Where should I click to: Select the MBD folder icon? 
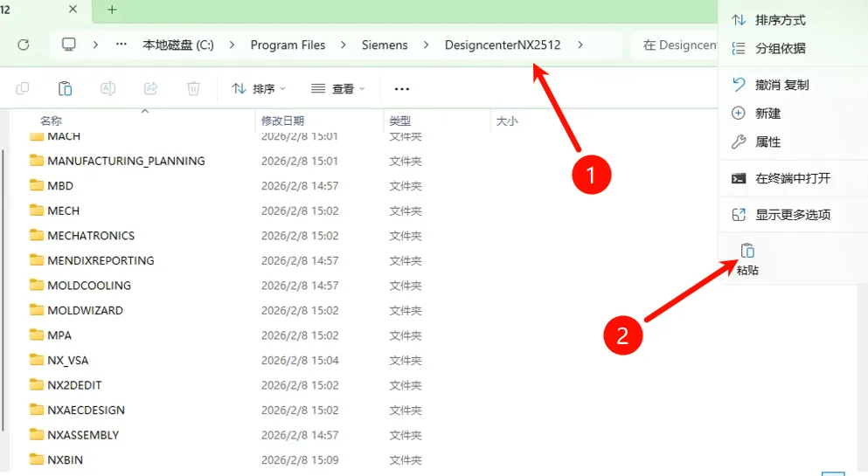37,185
